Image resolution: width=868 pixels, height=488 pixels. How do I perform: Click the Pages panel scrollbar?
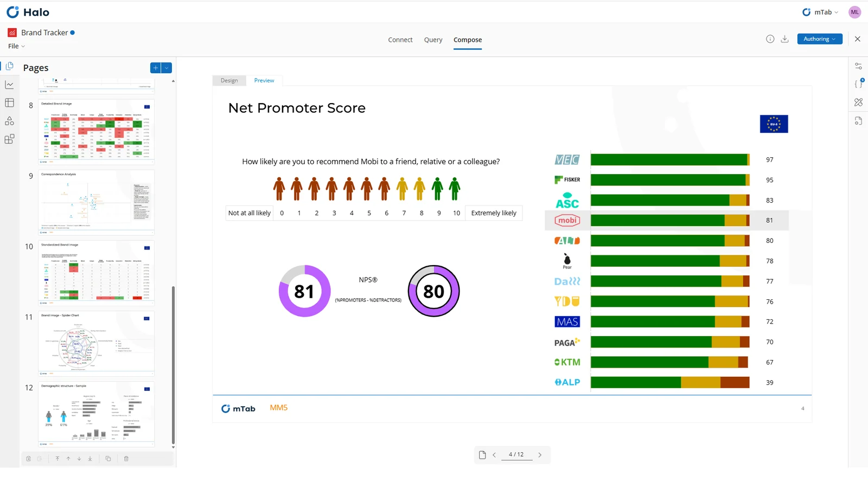tap(173, 364)
